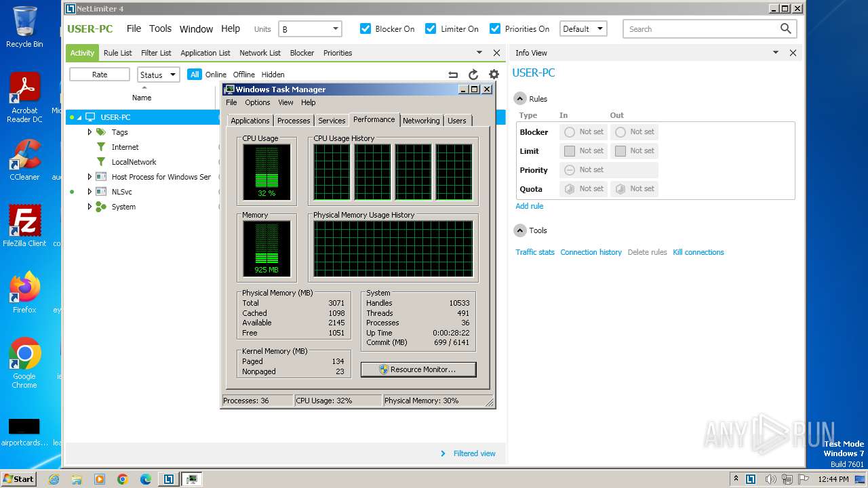
Task: Click the search magnifier icon
Action: click(x=785, y=28)
